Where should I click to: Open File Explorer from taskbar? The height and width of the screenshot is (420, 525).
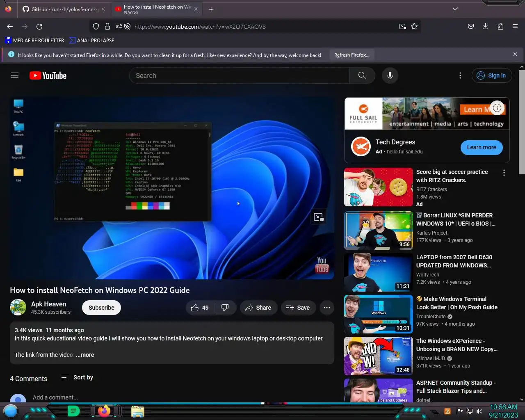pyautogui.click(x=137, y=411)
